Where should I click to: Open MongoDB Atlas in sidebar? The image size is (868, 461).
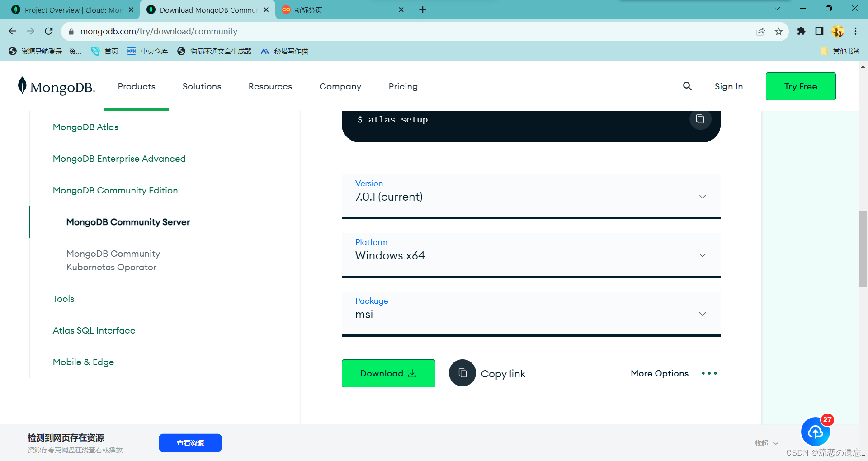[85, 127]
